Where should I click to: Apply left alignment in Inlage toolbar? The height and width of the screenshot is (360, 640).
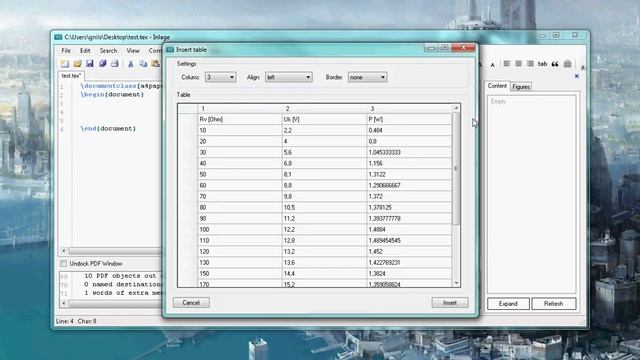507,64
